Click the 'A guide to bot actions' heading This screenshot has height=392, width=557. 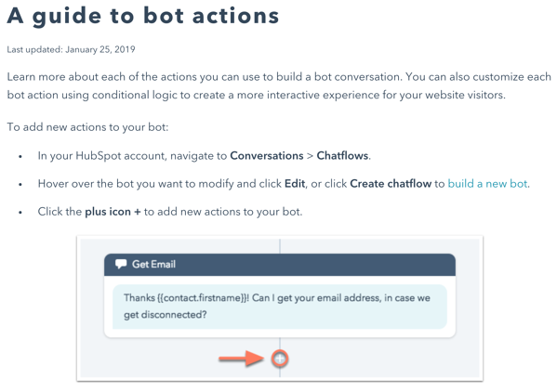tap(143, 16)
